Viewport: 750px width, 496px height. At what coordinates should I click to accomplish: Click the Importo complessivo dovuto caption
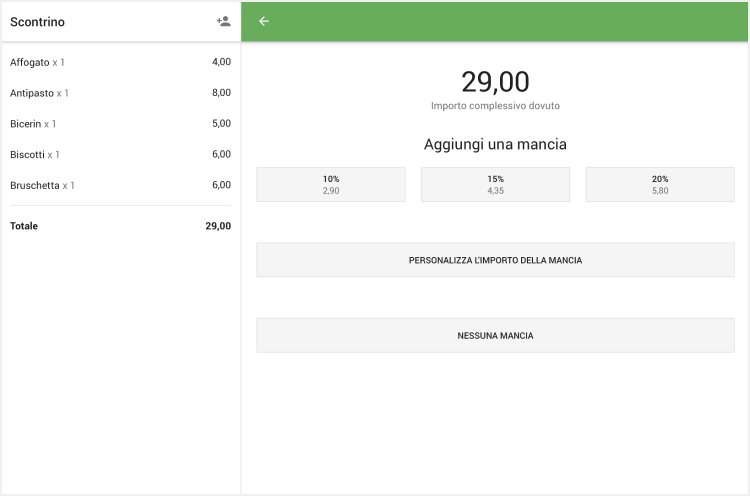click(495, 105)
